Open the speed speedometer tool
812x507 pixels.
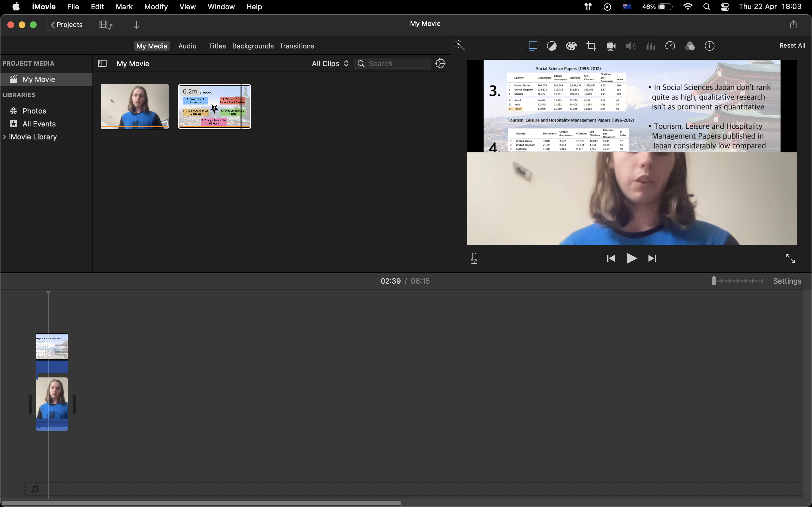[x=670, y=46]
